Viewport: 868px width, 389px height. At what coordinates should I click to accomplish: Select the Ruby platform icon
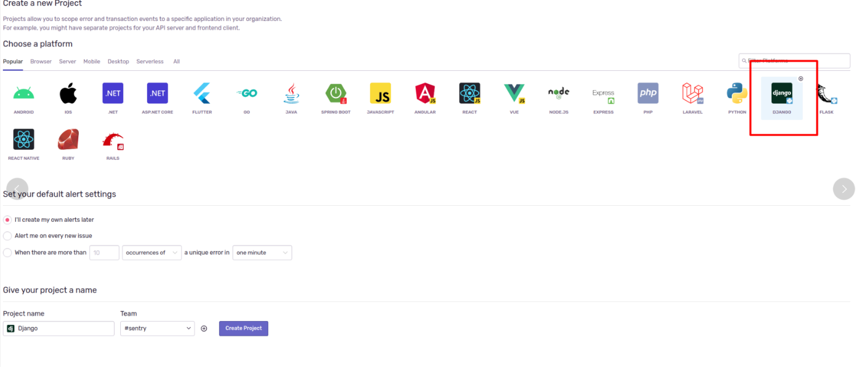point(68,139)
